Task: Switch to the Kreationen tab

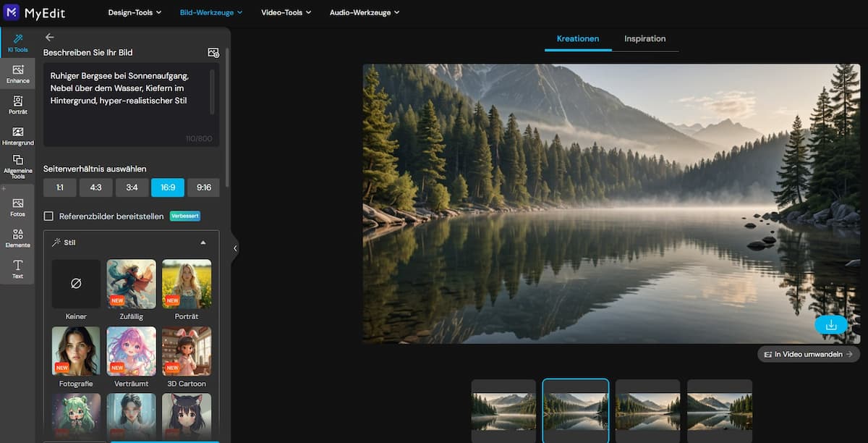Action: 578,38
